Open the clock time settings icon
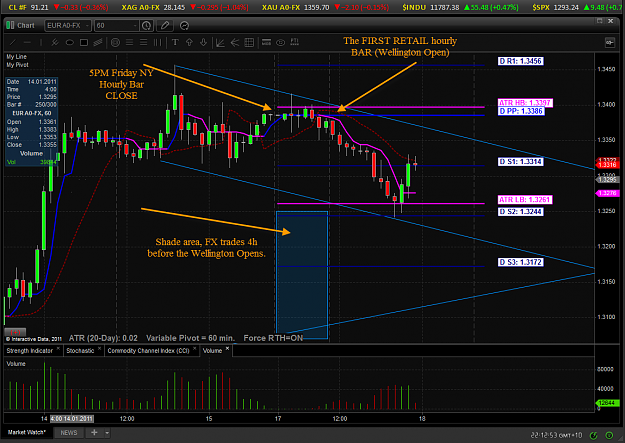 (147, 26)
